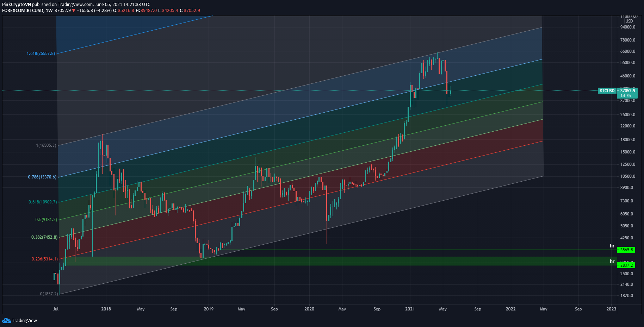Click the 2020 label on time axis
644x327 pixels.
tap(309, 309)
